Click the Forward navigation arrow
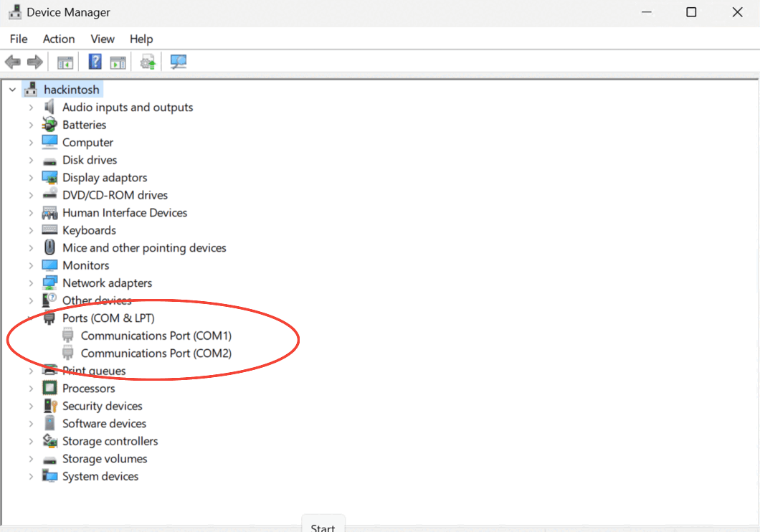The width and height of the screenshot is (760, 532). 34,62
